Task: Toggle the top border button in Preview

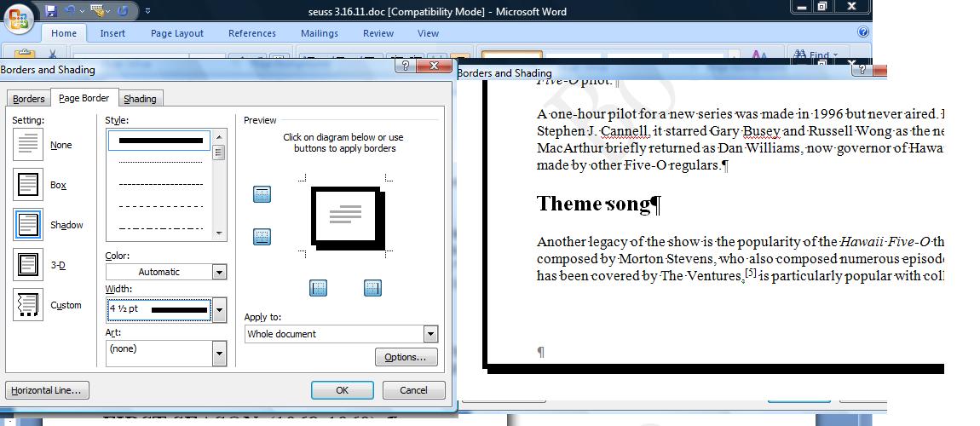Action: point(262,195)
